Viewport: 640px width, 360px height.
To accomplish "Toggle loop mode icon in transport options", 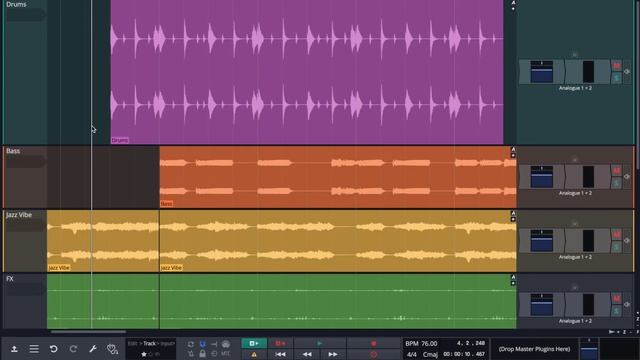I will [x=191, y=344].
